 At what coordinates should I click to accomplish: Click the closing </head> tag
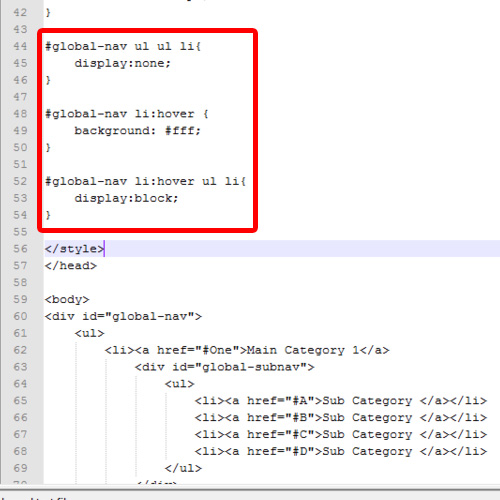[71, 266]
